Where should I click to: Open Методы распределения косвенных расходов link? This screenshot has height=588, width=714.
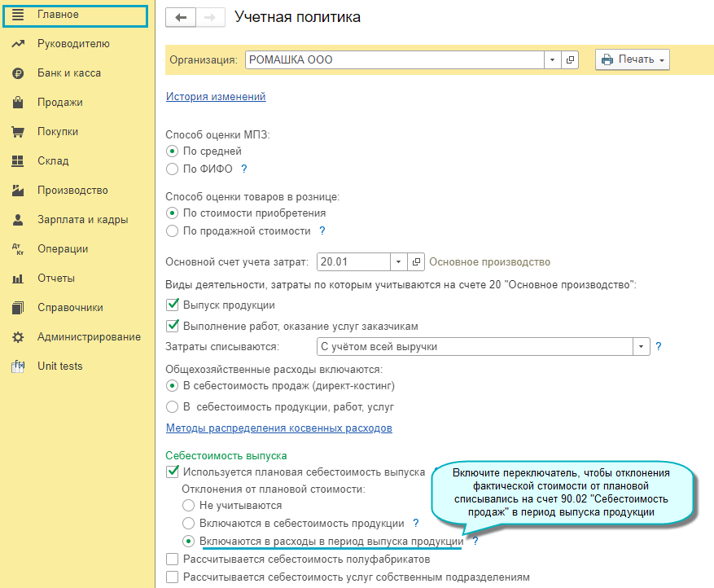[279, 428]
